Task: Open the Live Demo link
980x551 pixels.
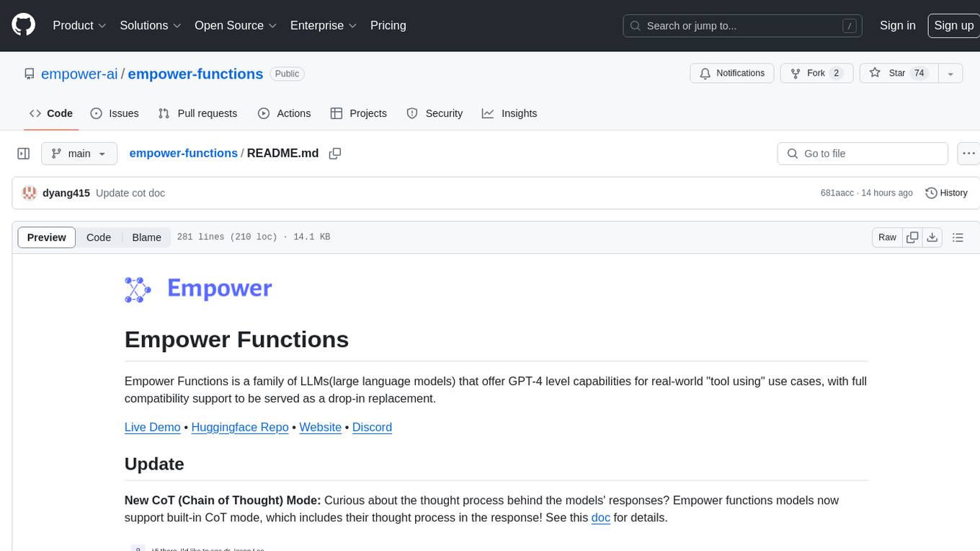Action: (x=152, y=427)
